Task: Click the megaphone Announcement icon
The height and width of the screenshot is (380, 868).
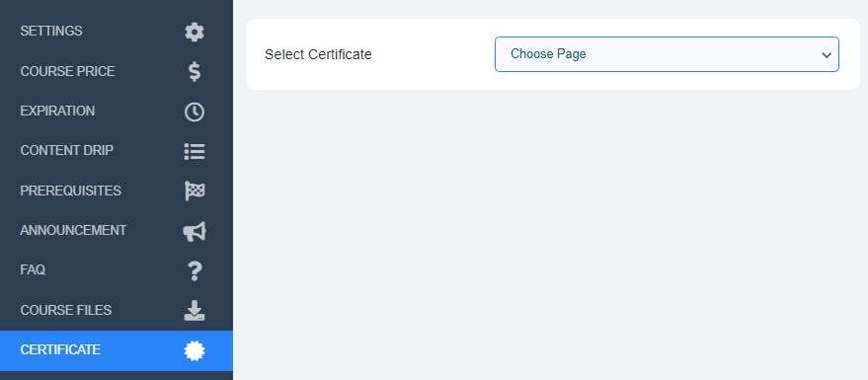Action: tap(195, 231)
